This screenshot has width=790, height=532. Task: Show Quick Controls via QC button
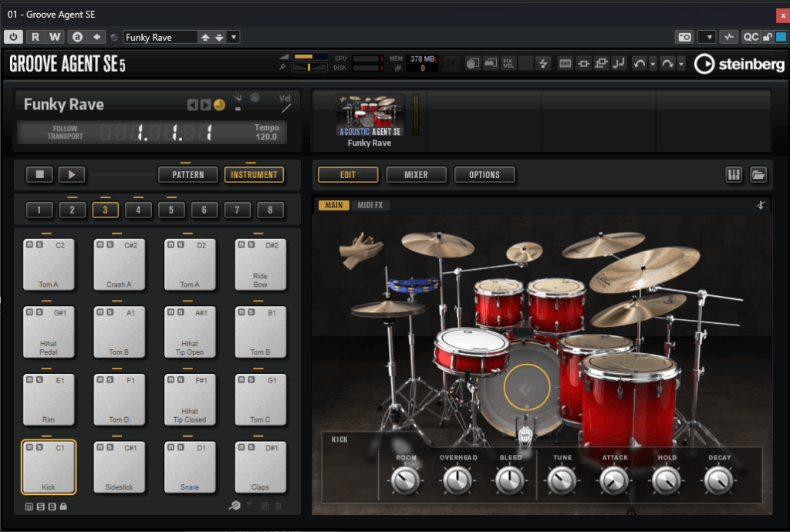[750, 37]
